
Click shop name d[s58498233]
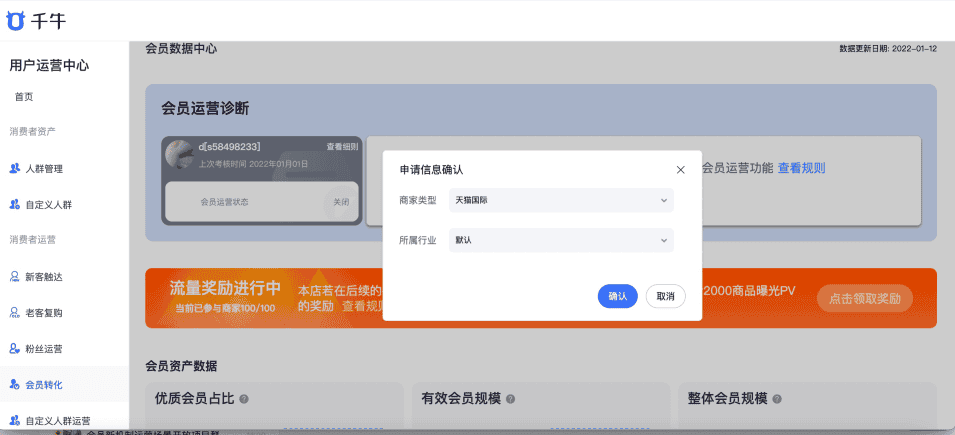coord(230,146)
